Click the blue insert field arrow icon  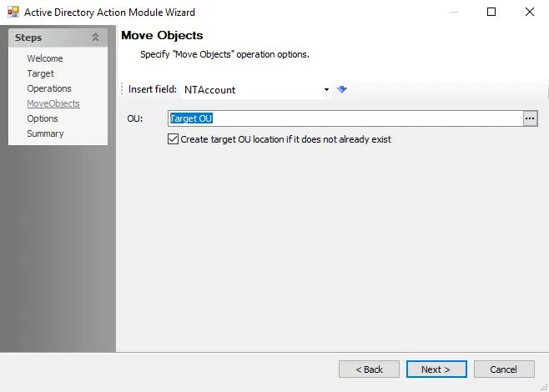click(342, 89)
